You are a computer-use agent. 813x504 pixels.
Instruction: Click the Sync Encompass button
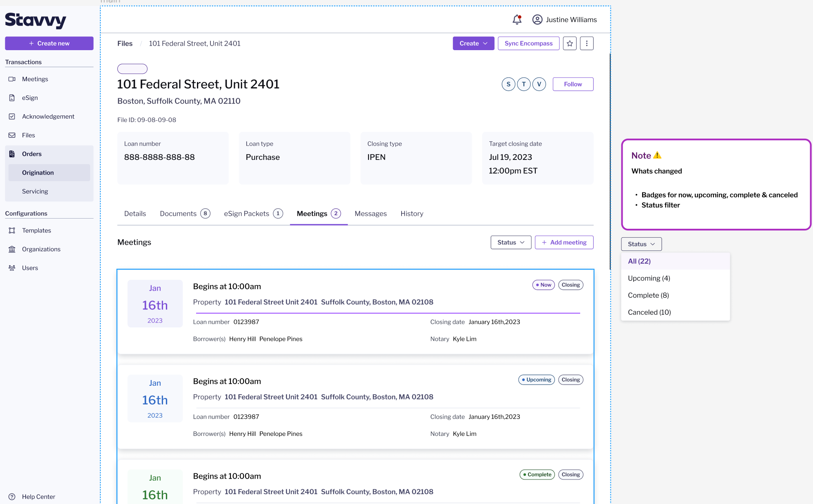pyautogui.click(x=528, y=43)
